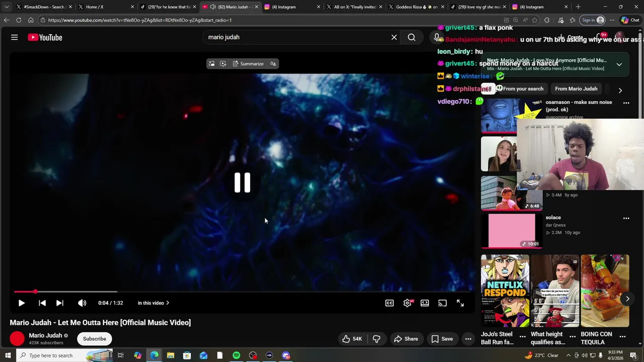Image resolution: width=644 pixels, height=362 pixels.
Task: Play the video with the play button
Action: point(21,303)
